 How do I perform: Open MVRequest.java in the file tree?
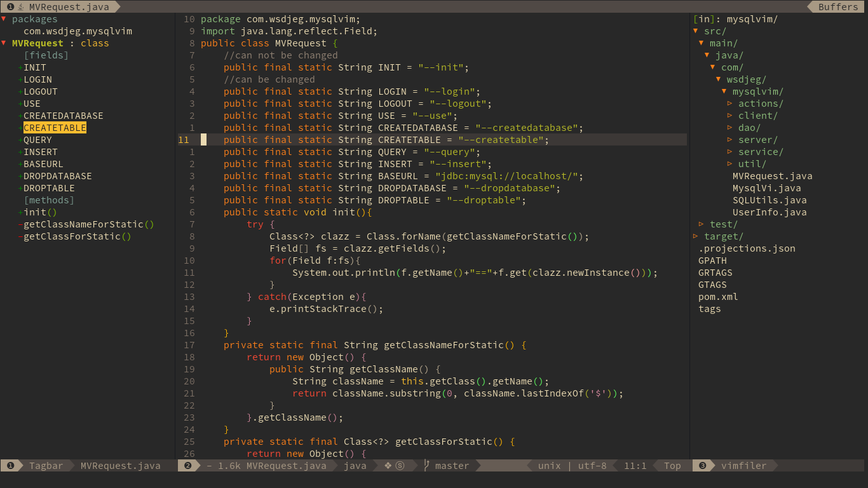pyautogui.click(x=773, y=176)
